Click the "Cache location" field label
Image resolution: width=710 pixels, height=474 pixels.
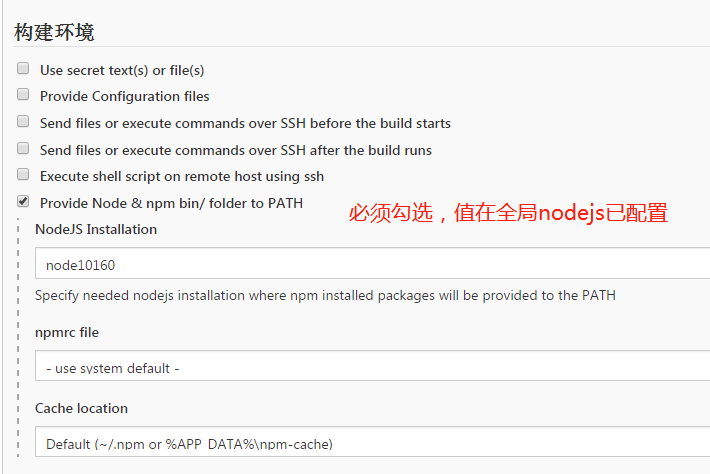coord(81,408)
